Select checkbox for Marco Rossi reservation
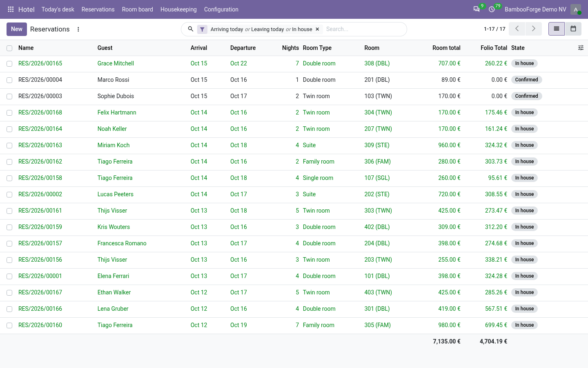The image size is (588, 368). point(9,80)
